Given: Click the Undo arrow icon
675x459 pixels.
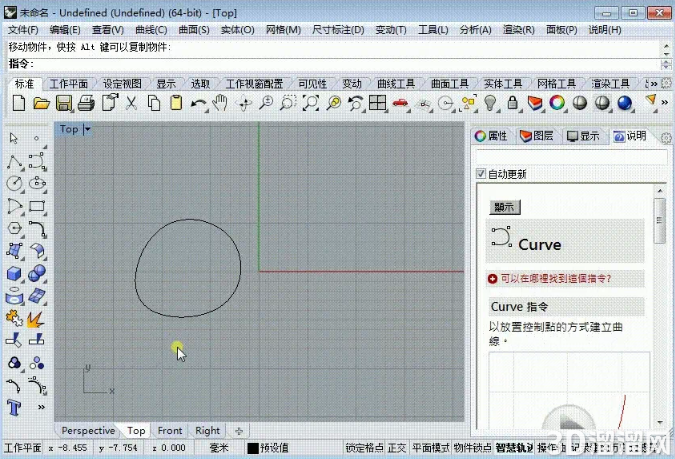Looking at the screenshot, I should point(198,104).
